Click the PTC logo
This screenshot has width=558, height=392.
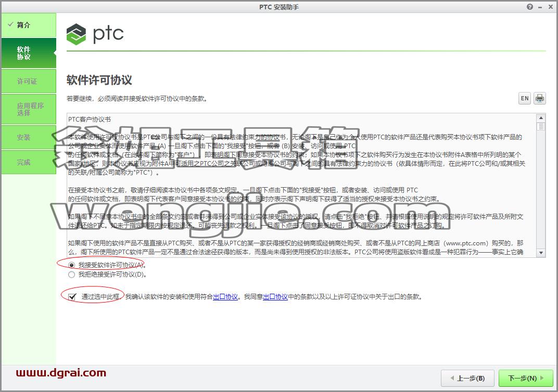(x=95, y=34)
